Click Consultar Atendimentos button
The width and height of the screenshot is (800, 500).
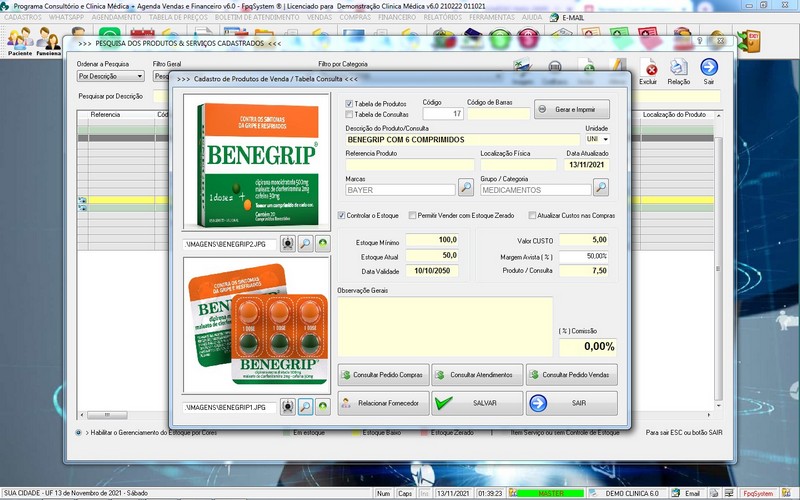coord(478,374)
